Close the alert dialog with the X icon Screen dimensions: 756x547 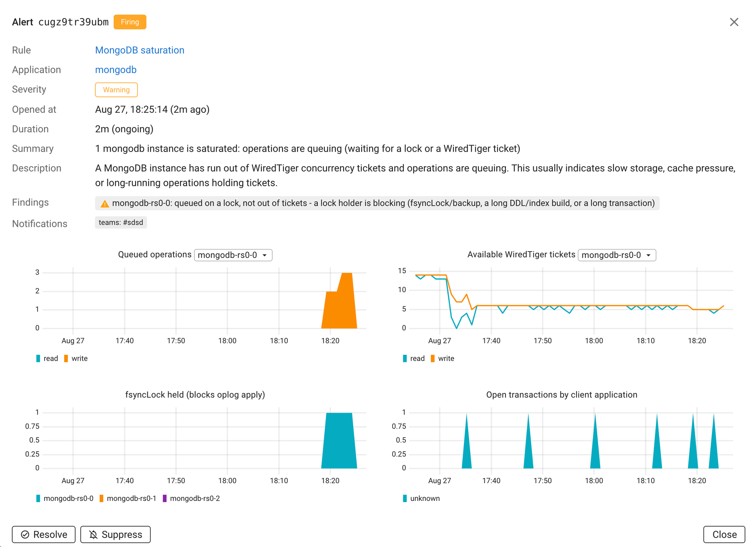click(734, 22)
